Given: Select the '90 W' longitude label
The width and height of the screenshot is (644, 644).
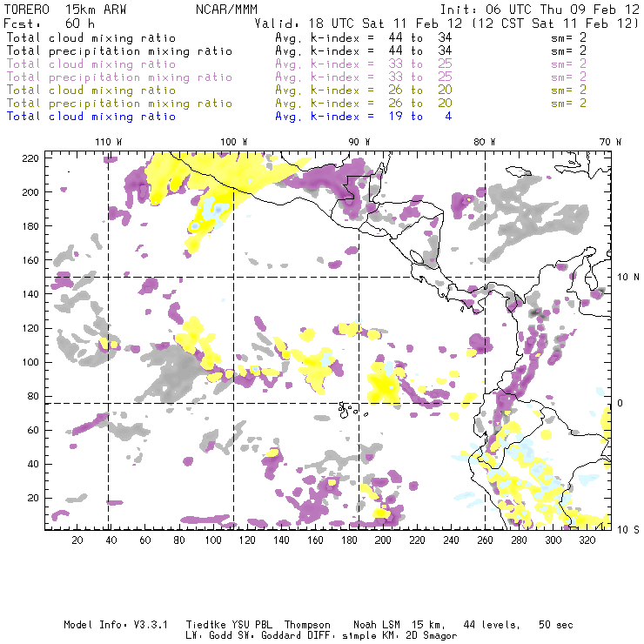Looking at the screenshot, I should [x=359, y=142].
